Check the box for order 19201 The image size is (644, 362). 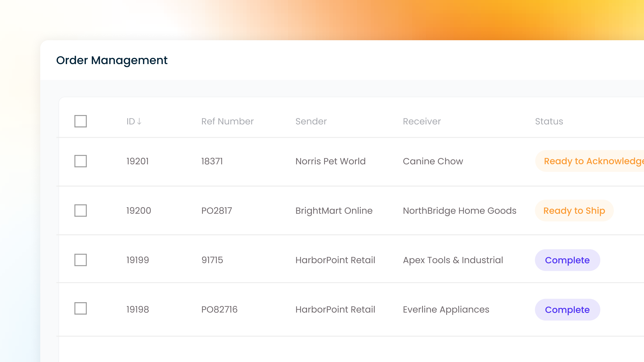click(x=80, y=161)
